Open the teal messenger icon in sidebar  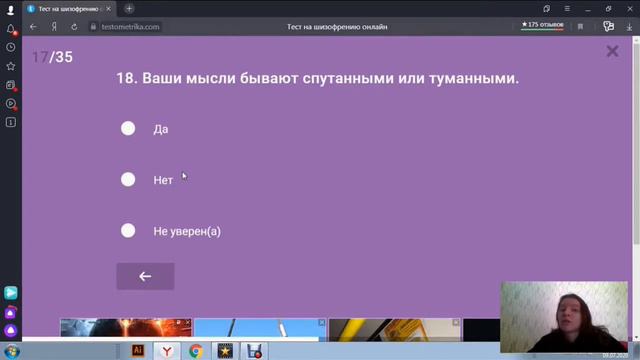pos(11,293)
